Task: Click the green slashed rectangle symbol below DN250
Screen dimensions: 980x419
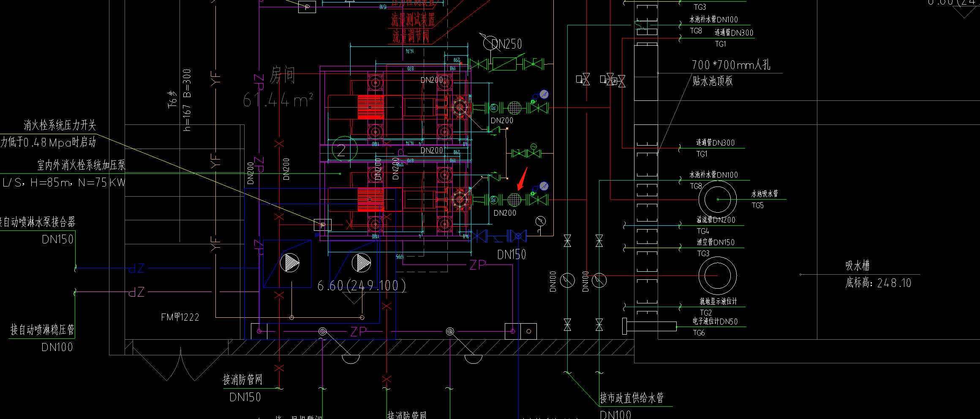Action: [504, 64]
